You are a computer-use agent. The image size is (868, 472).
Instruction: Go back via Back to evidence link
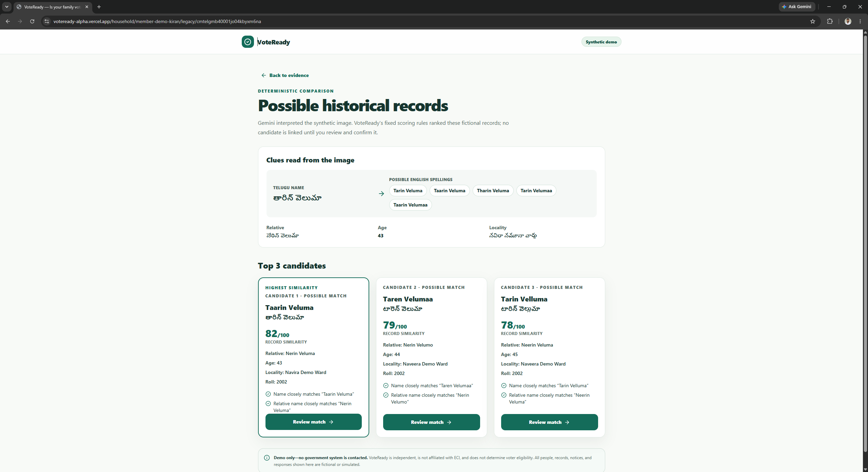285,75
